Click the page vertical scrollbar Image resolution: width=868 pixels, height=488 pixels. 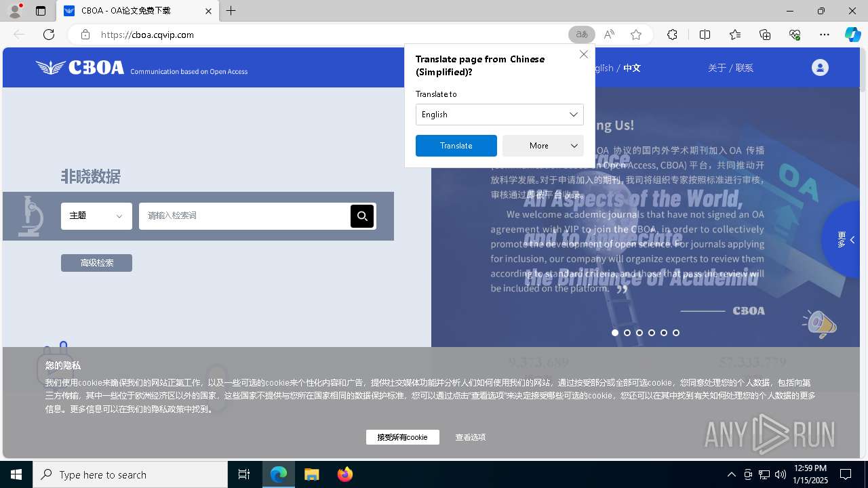pos(863,252)
